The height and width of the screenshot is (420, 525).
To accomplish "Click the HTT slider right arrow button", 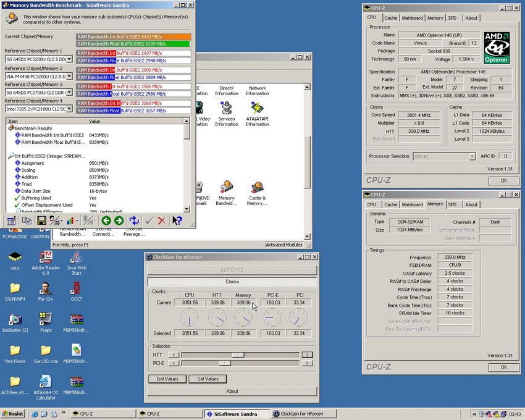I will point(307,355).
